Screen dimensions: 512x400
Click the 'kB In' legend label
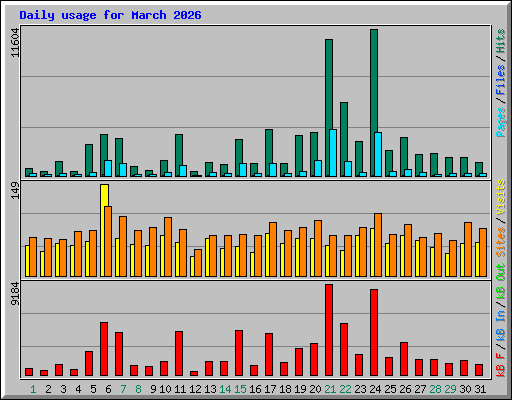click(x=501, y=326)
